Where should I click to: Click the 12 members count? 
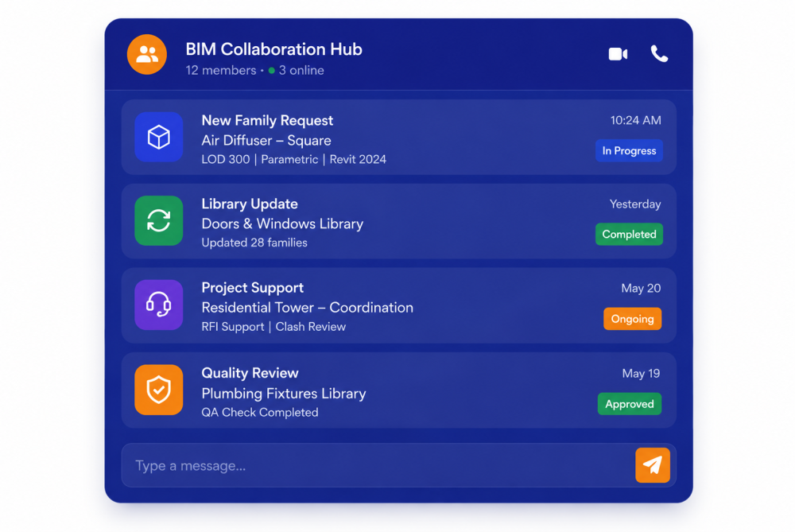click(x=220, y=71)
